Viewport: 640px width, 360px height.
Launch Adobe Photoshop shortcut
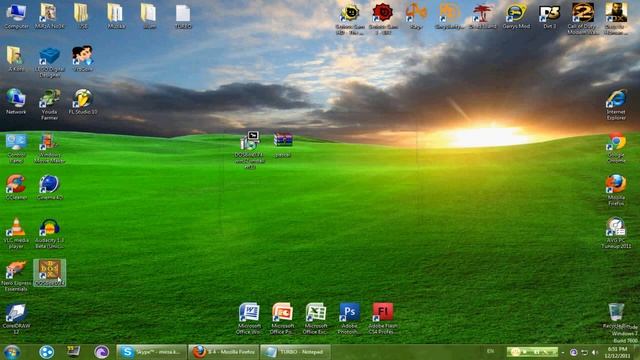click(x=349, y=319)
